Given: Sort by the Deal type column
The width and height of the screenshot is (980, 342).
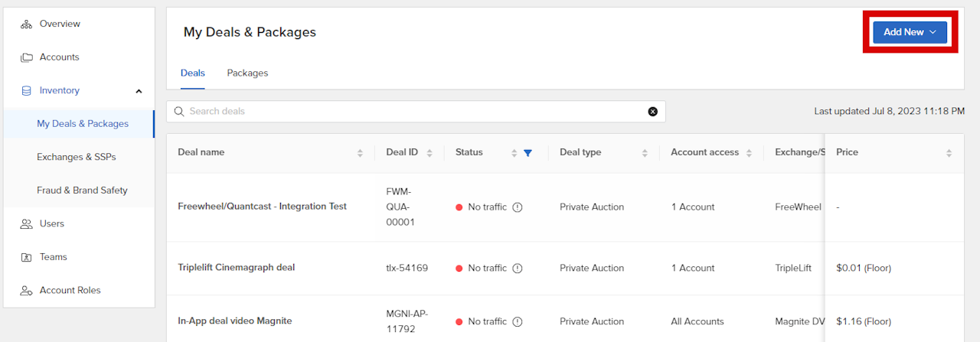Looking at the screenshot, I should pos(645,153).
